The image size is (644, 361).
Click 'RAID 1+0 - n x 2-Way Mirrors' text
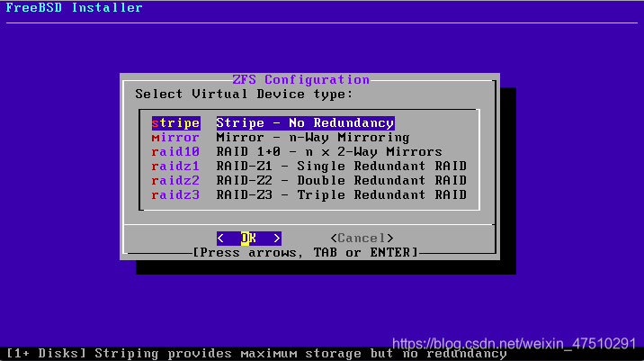[x=329, y=152]
